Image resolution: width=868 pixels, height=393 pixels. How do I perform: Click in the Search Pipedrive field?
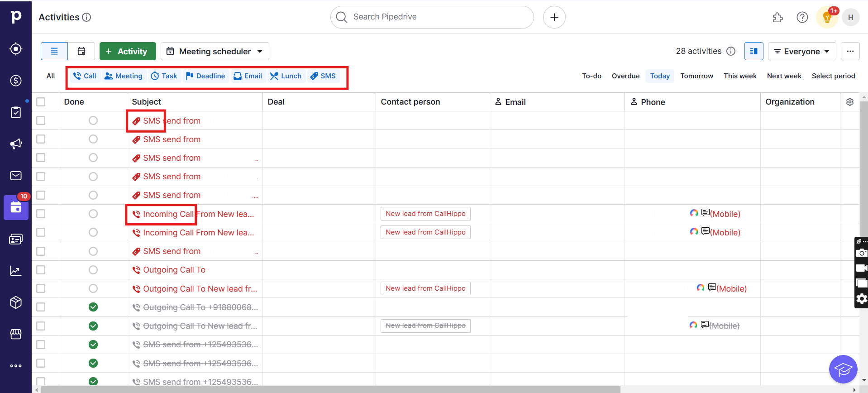[432, 17]
